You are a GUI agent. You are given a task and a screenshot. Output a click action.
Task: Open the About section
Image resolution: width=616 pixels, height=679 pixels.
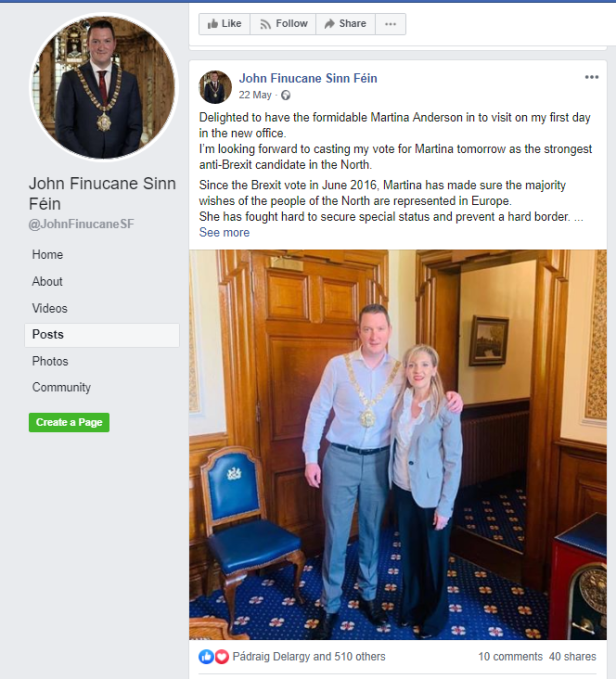tap(47, 281)
